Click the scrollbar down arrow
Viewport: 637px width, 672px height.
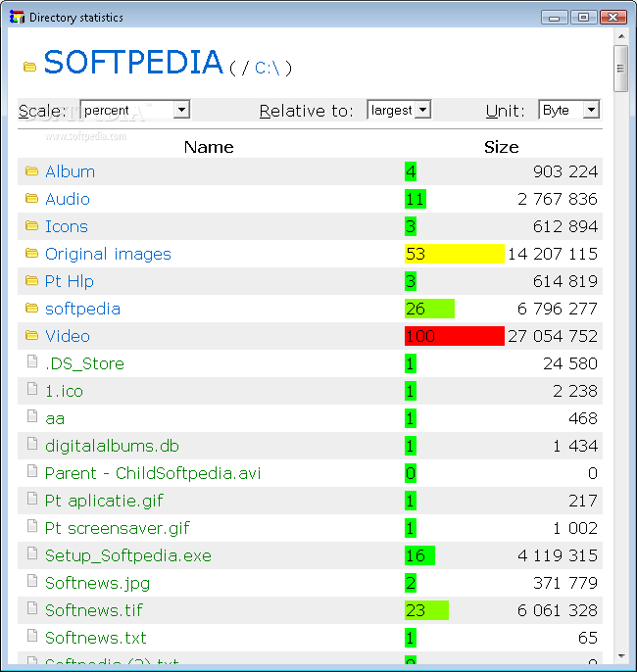(620, 656)
